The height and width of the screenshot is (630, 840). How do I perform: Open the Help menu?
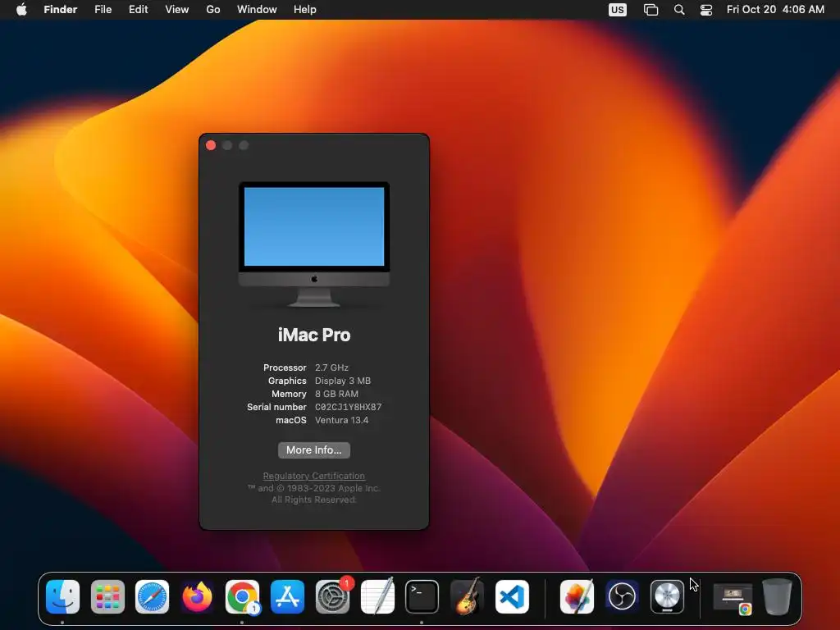pos(305,9)
